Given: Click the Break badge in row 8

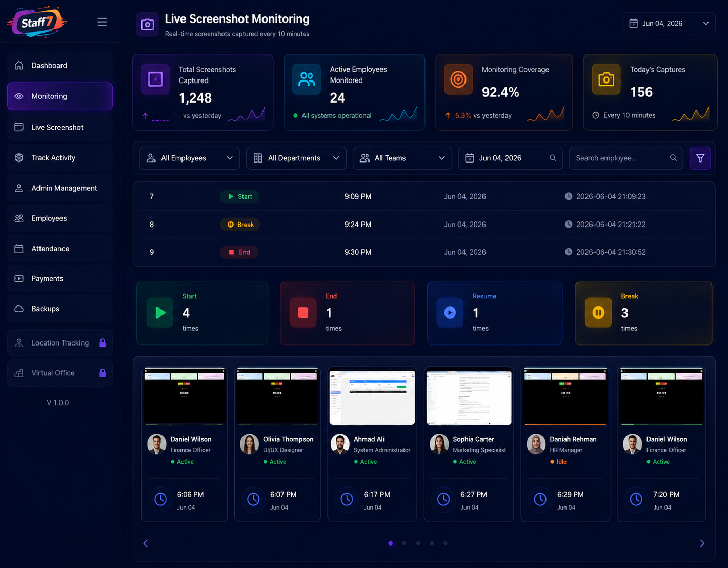Looking at the screenshot, I should (240, 225).
